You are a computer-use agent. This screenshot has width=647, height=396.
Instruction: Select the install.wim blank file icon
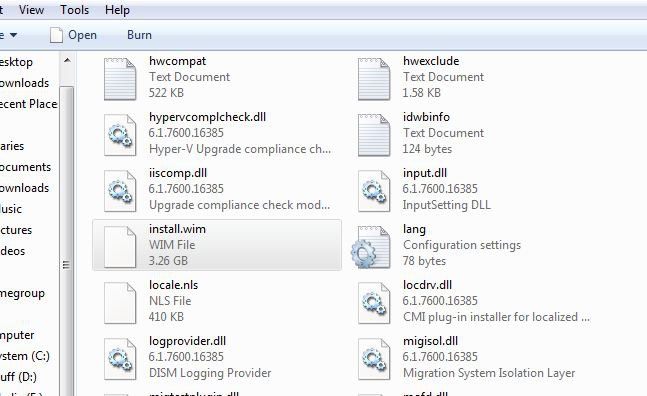point(120,247)
